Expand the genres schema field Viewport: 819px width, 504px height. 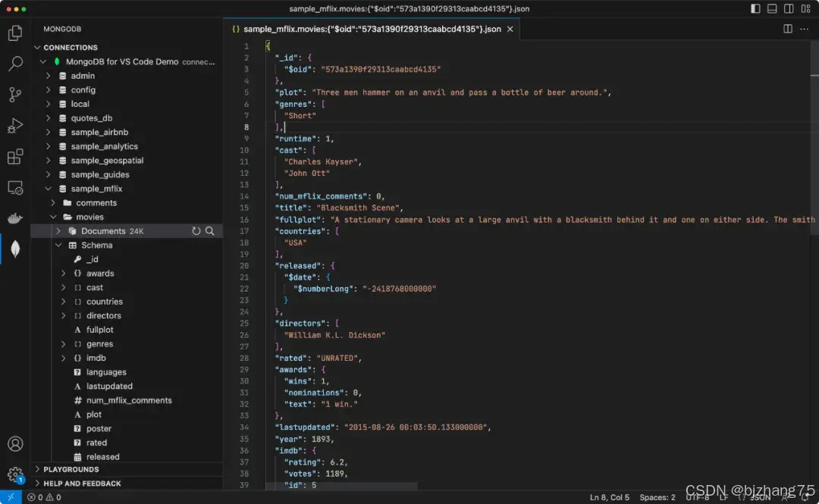click(x=64, y=343)
